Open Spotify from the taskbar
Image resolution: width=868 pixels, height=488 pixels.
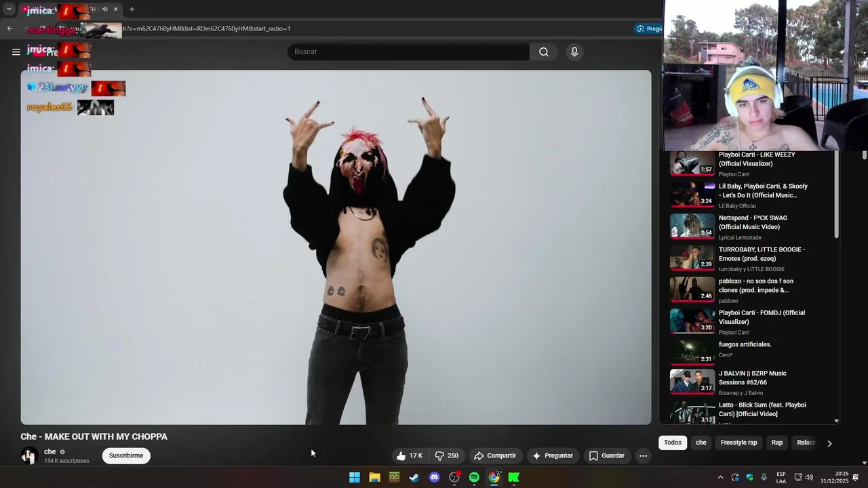pyautogui.click(x=474, y=477)
